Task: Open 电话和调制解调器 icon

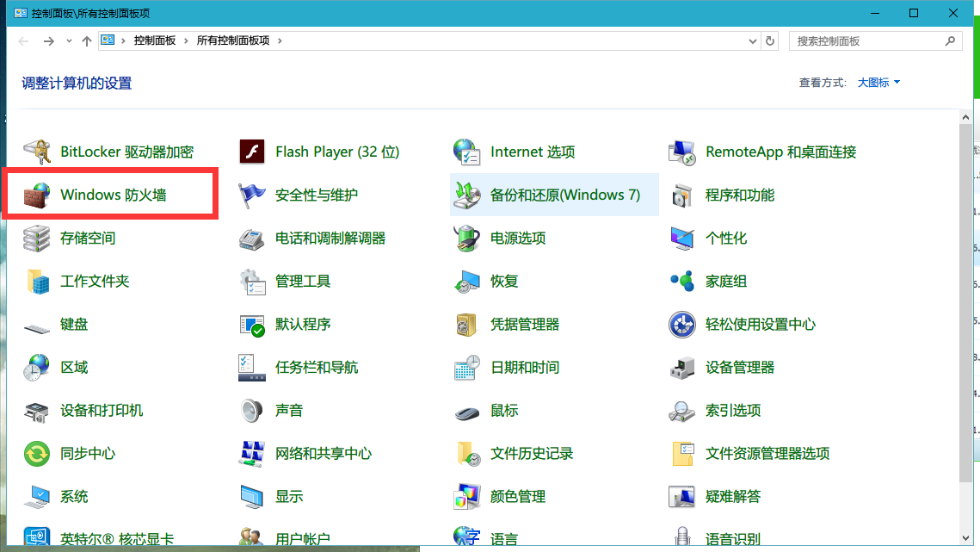Action: tap(252, 239)
